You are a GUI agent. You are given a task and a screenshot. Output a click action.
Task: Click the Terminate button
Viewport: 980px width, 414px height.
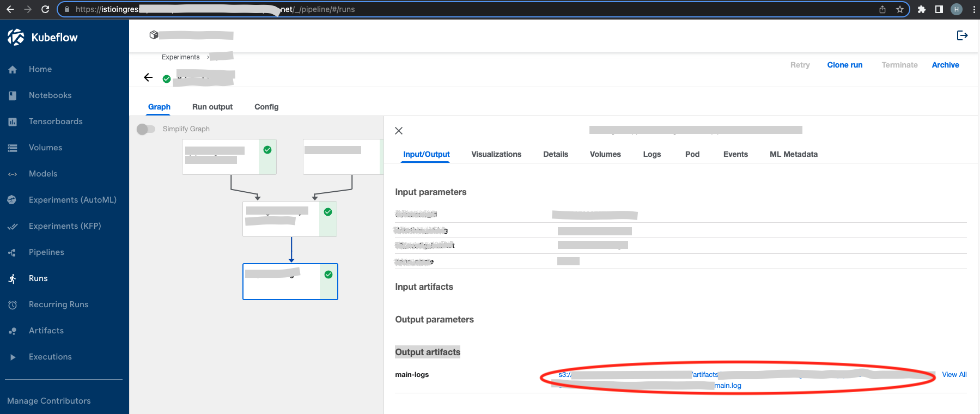point(899,65)
